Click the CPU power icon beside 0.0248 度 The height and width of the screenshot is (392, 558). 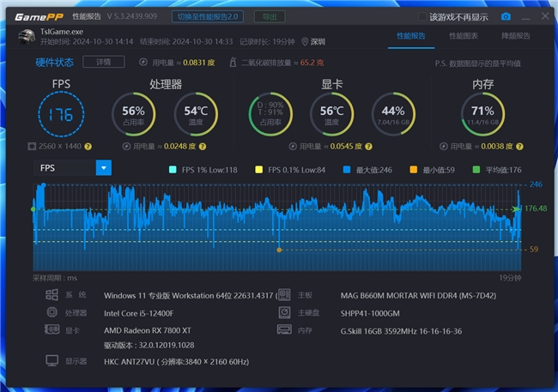(126, 146)
